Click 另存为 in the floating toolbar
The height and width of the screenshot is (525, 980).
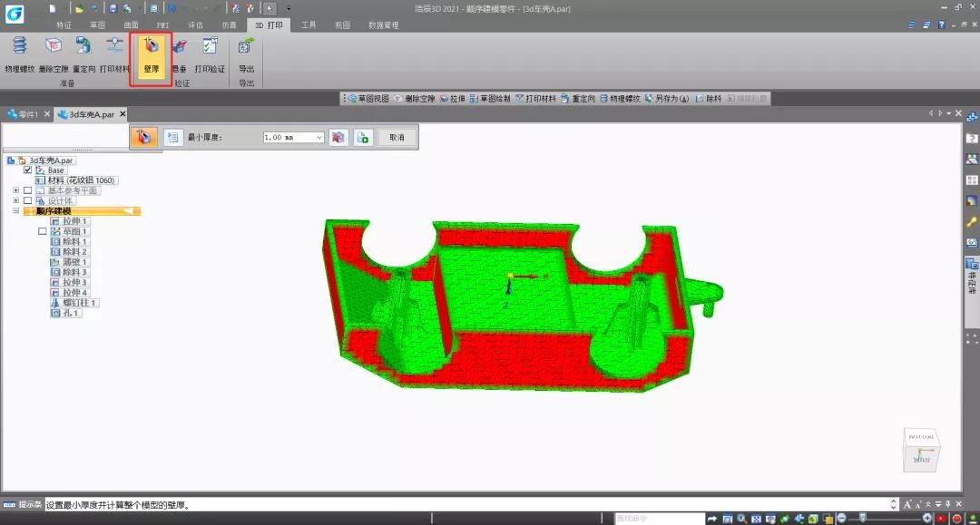(666, 99)
